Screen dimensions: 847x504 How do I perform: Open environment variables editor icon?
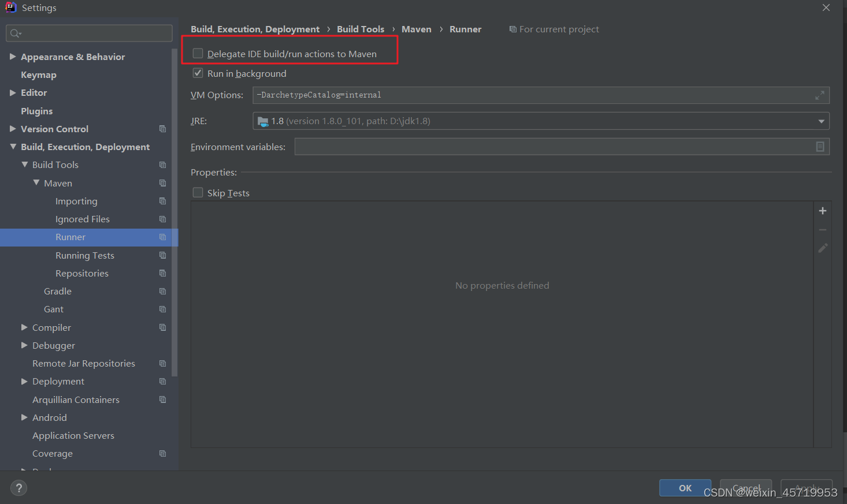pos(820,147)
